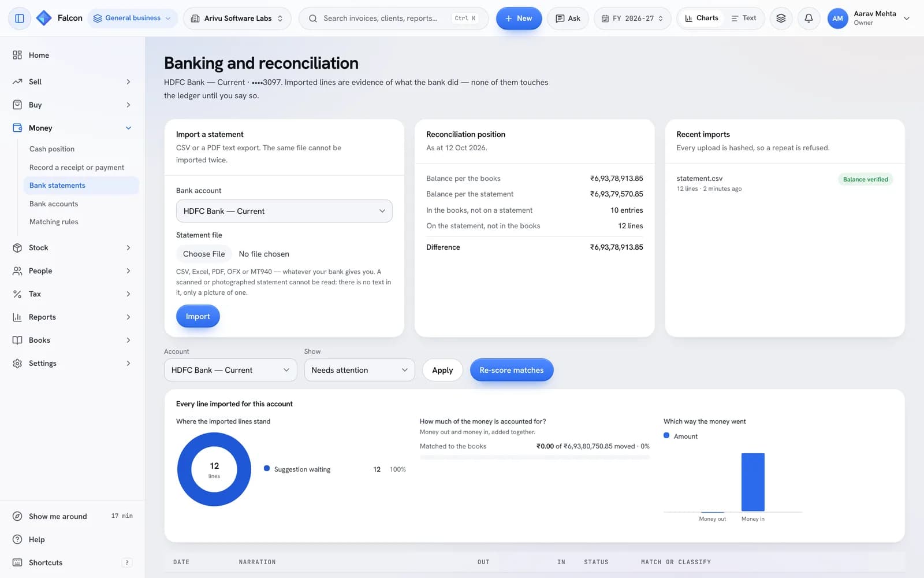The height and width of the screenshot is (578, 924).
Task: Expand the People section chevron
Action: 128,271
